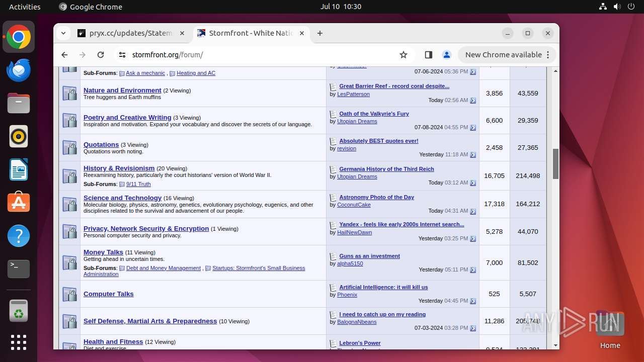The height and width of the screenshot is (362, 644).
Task: Open Privacy, Network Security & Encryption forum
Action: pyautogui.click(x=146, y=229)
